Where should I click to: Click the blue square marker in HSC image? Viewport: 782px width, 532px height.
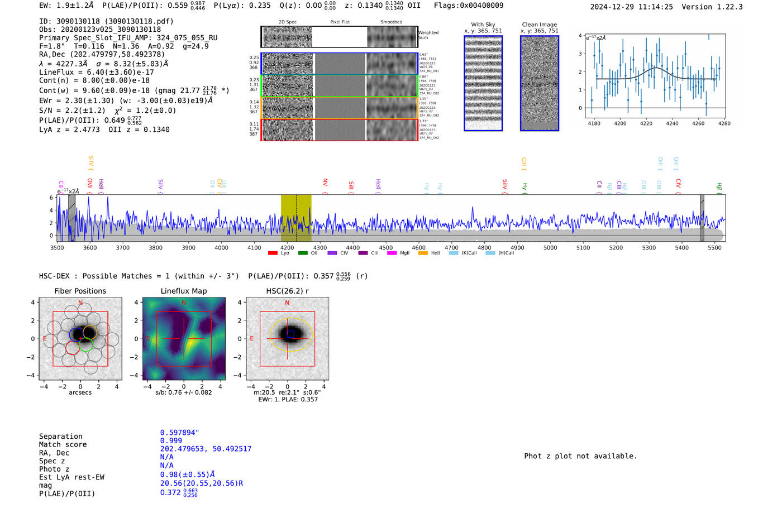point(290,334)
